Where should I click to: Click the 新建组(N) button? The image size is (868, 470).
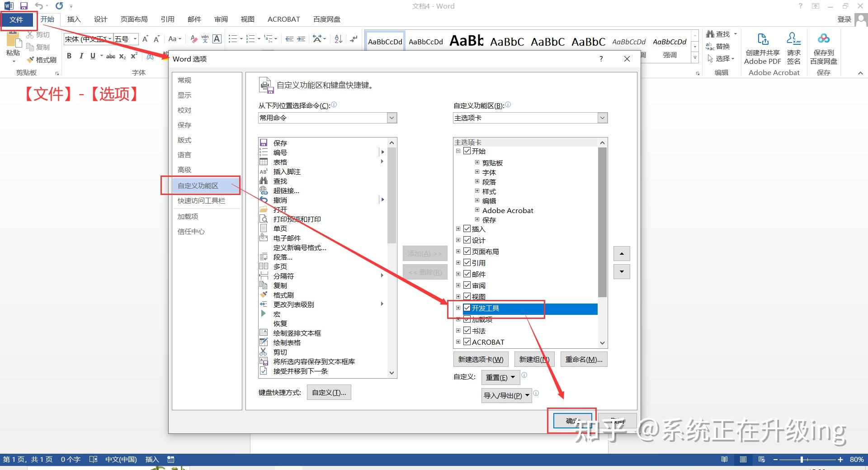click(x=534, y=360)
